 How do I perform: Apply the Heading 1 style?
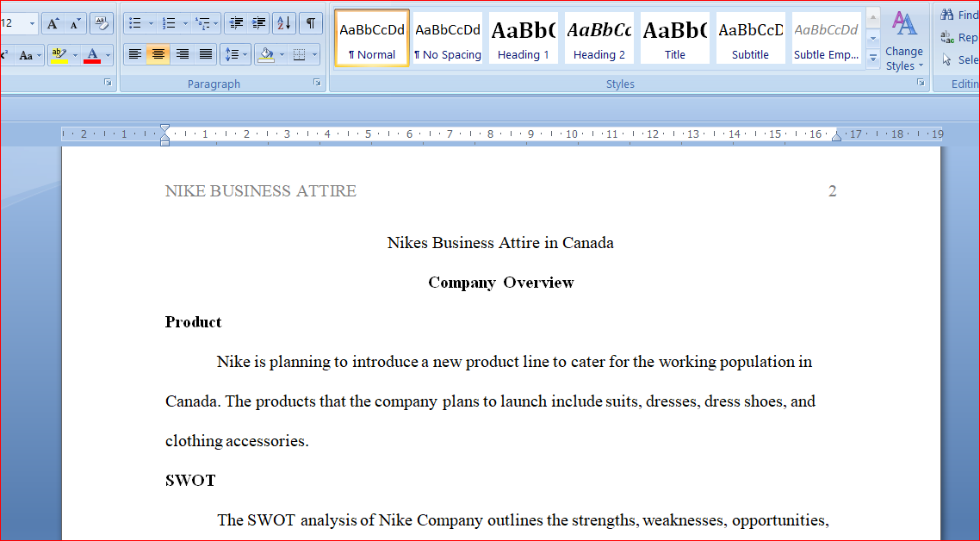coord(523,38)
